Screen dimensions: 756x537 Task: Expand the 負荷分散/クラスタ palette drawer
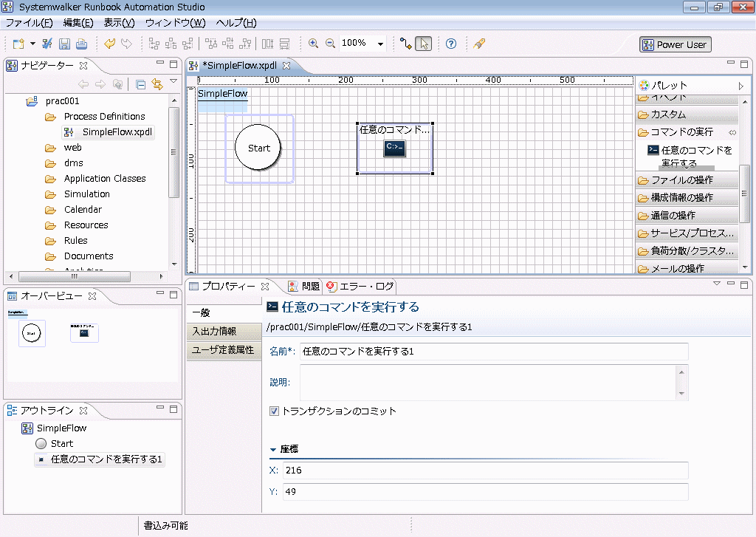[x=687, y=251]
